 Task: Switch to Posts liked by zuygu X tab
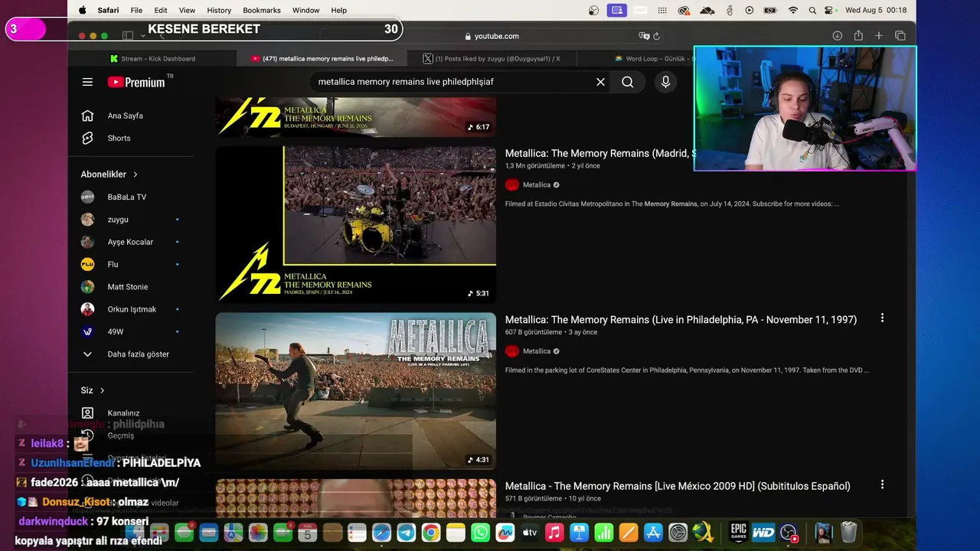[492, 58]
